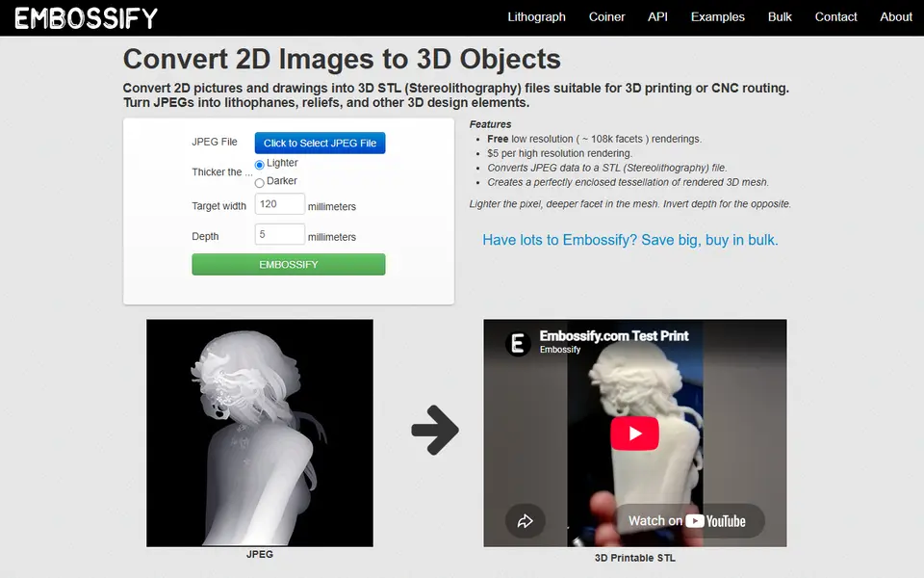Image resolution: width=924 pixels, height=578 pixels.
Task: Open the Lithograph menu item
Action: coord(536,17)
